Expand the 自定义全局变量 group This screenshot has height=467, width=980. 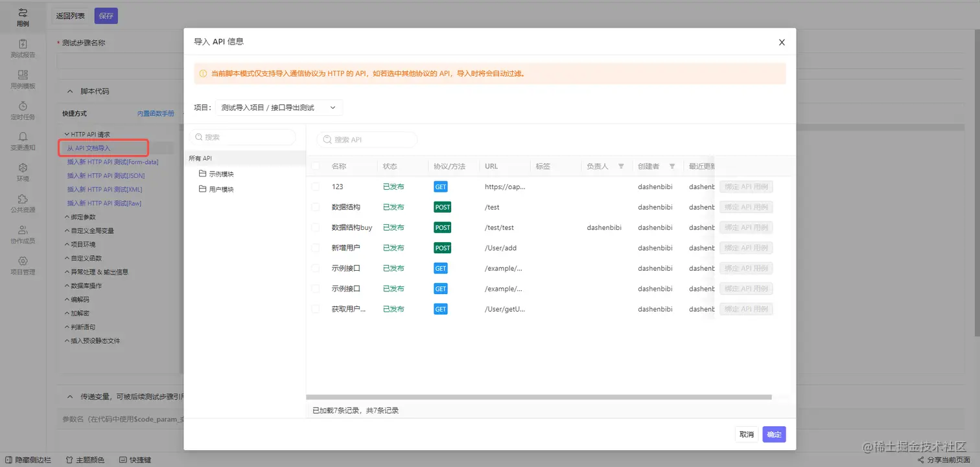[x=89, y=231]
